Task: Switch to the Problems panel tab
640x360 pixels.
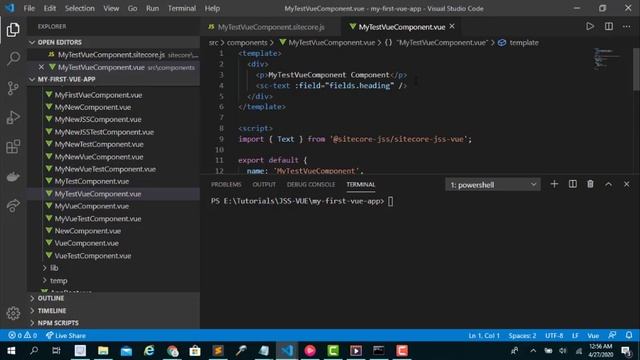Action: coord(226,184)
